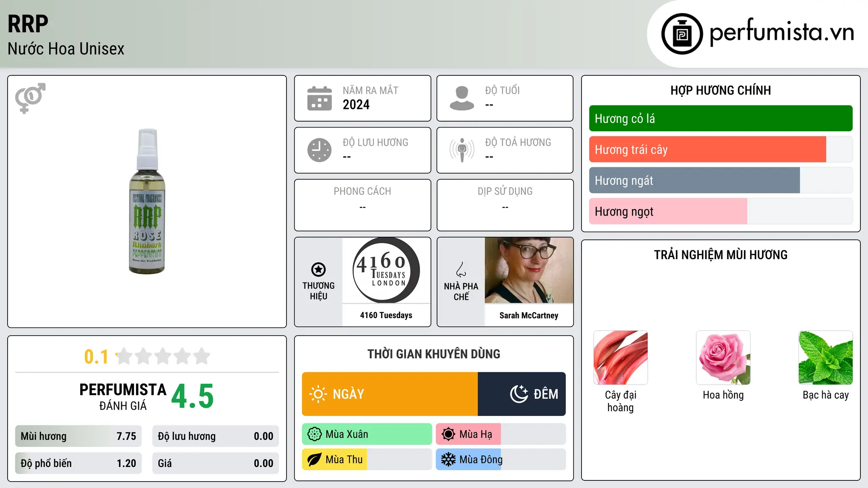Click the flower icon for Mùa Xuân

point(314,434)
